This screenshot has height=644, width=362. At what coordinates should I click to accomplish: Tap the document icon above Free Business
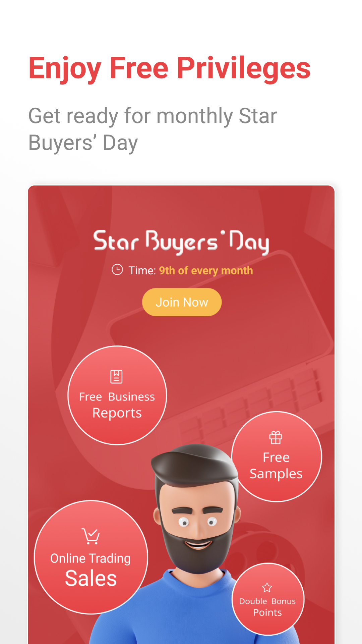tap(116, 377)
